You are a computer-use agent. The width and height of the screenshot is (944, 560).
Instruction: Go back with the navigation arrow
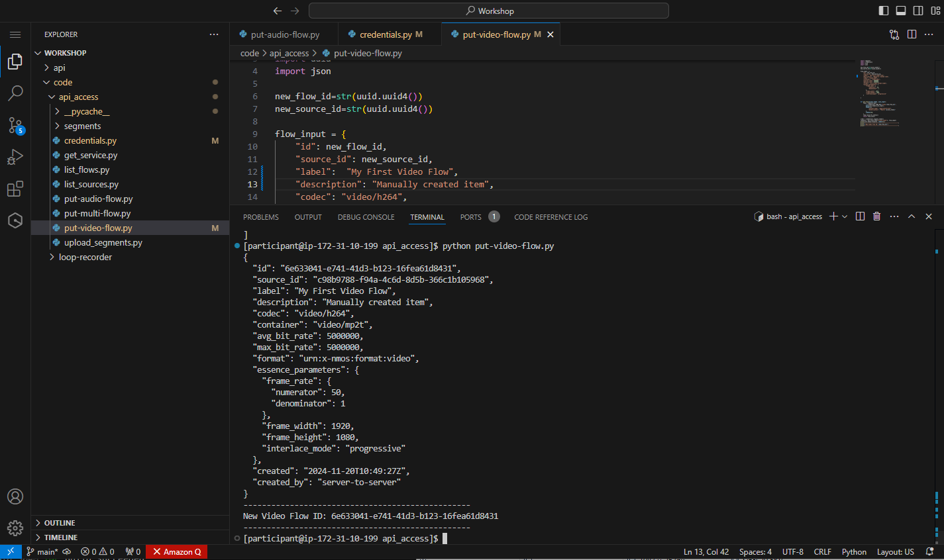(278, 11)
